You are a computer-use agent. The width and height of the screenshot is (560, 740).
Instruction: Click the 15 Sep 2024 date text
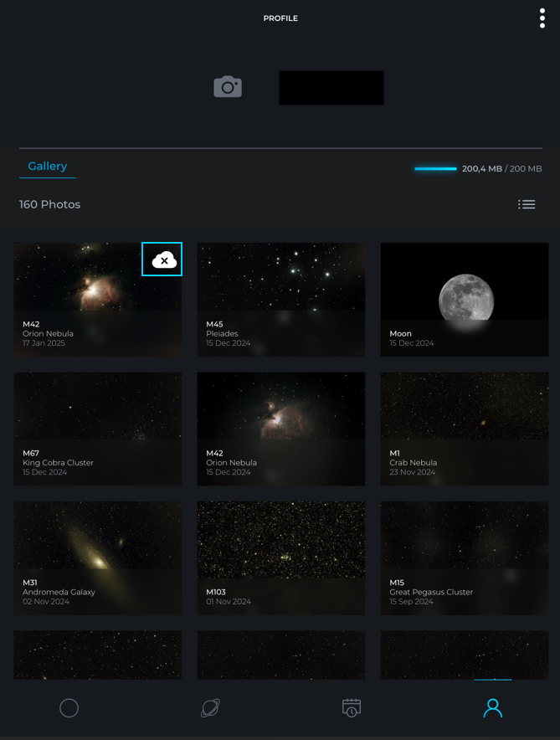tap(411, 601)
